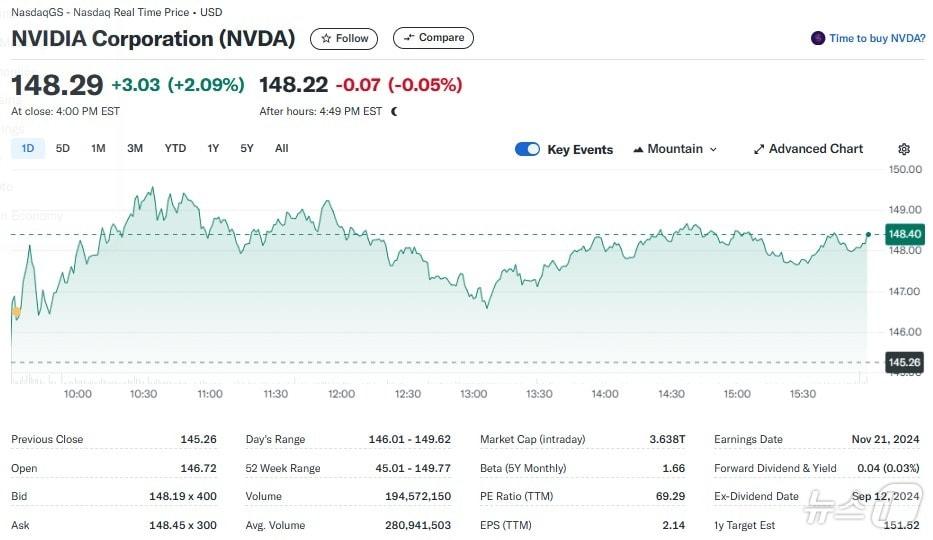Click the orange key event marker on chart

[15, 312]
